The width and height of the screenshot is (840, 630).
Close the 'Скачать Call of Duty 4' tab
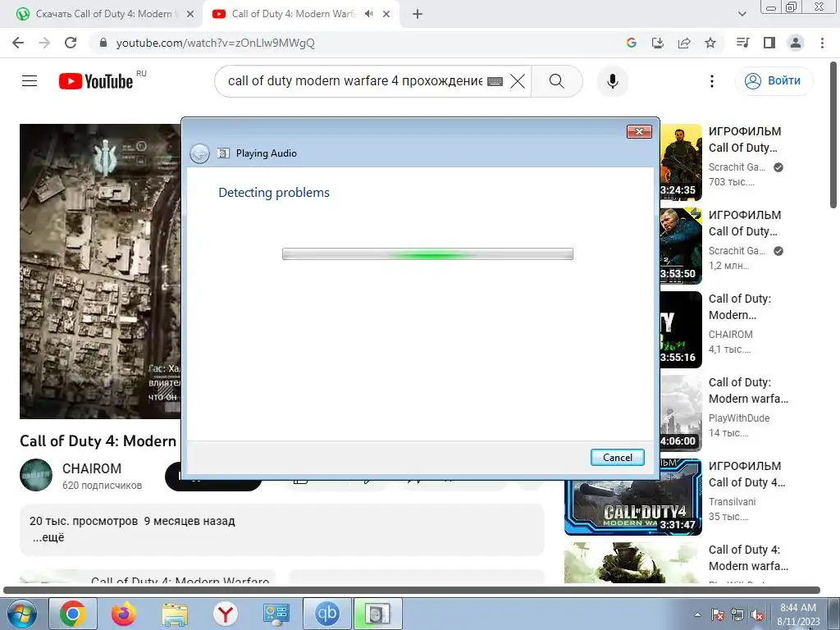click(189, 15)
